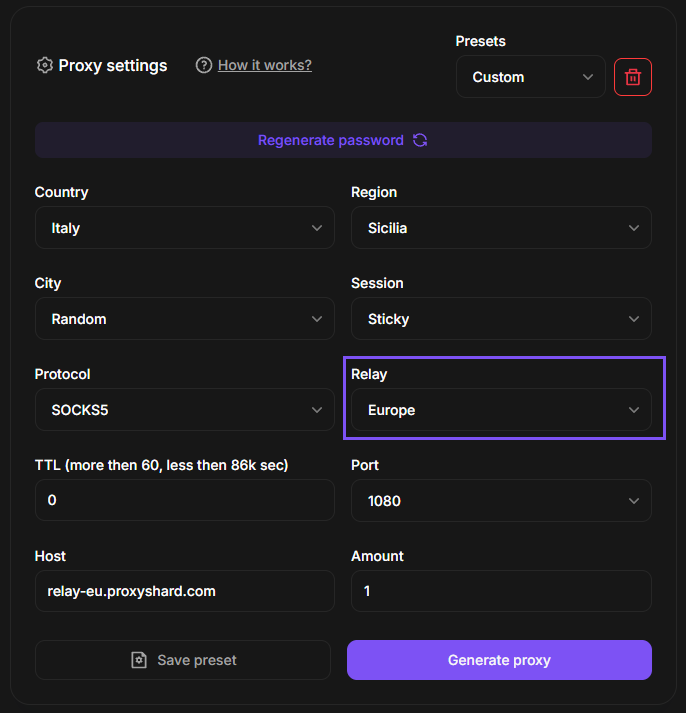Click the question mark help icon
Screen dimensions: 686x713
(204, 66)
